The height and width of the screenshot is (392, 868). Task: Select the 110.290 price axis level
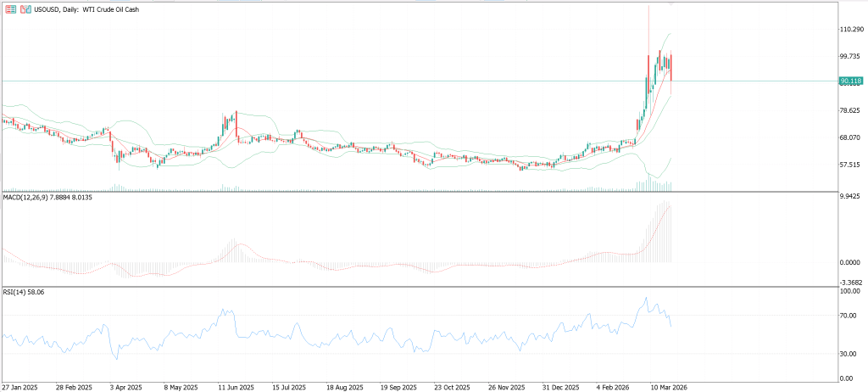[x=852, y=29]
